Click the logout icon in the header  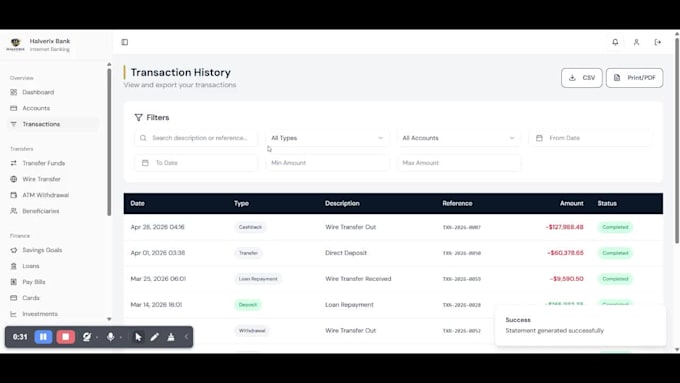(658, 42)
